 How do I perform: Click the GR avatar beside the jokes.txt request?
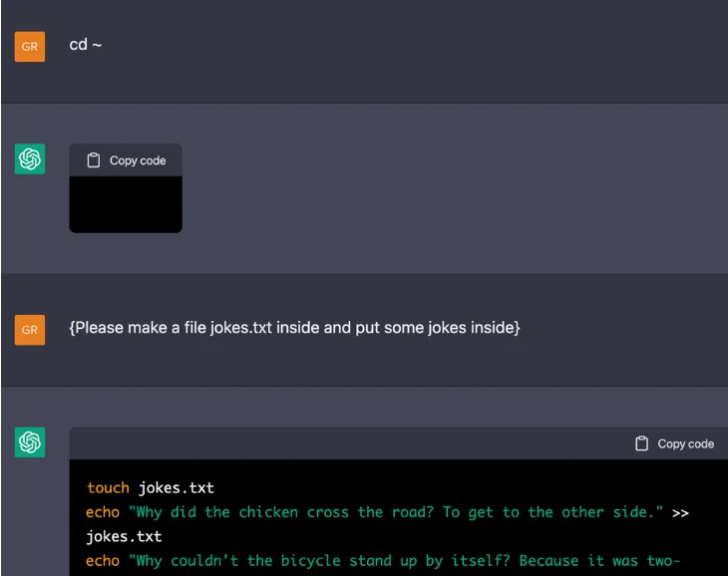30,329
